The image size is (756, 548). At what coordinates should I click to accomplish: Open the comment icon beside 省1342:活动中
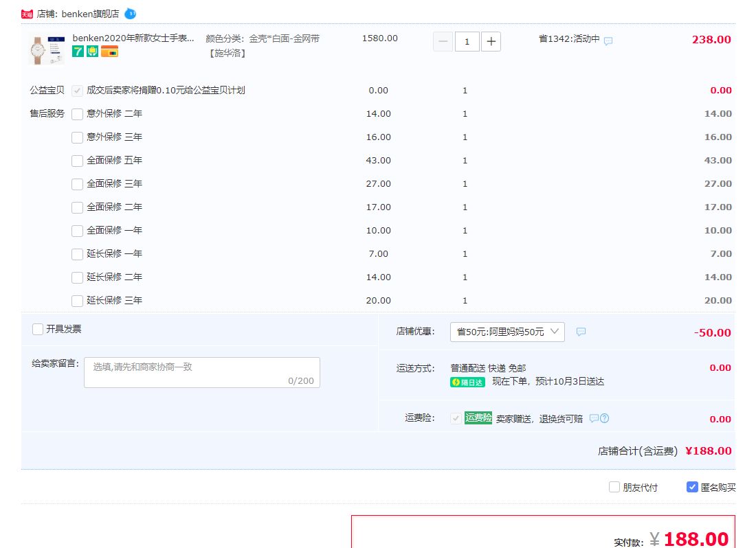608,41
